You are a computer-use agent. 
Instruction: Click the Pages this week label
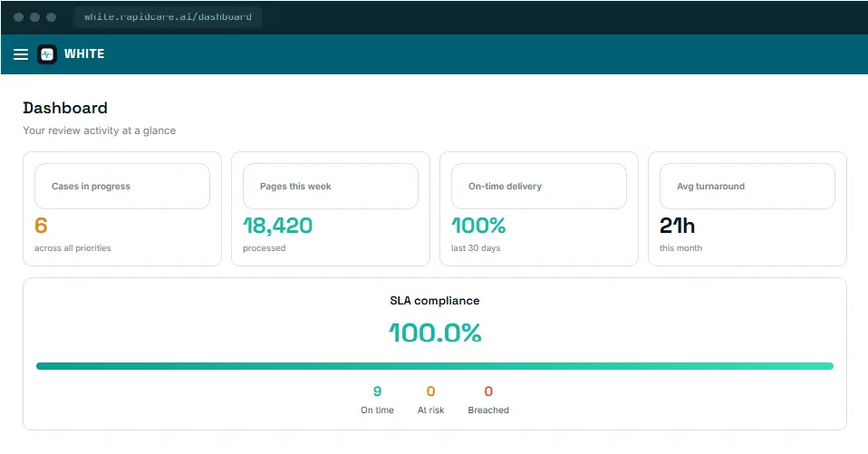(295, 187)
